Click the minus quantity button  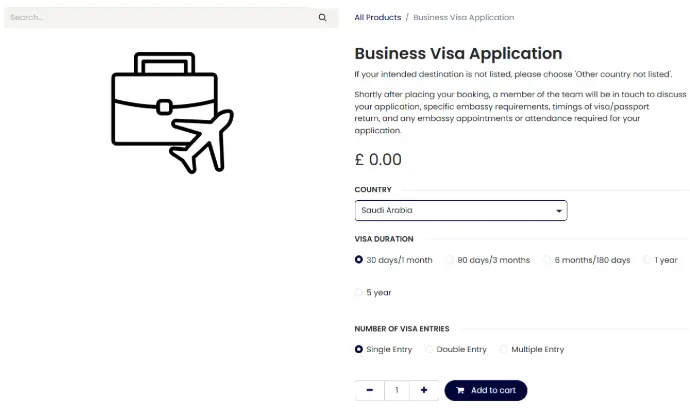(369, 390)
